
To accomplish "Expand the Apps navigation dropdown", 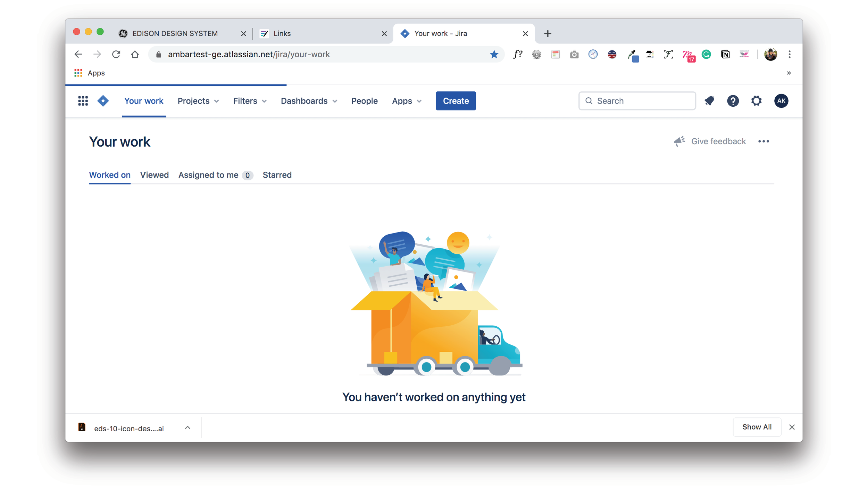I will click(407, 101).
